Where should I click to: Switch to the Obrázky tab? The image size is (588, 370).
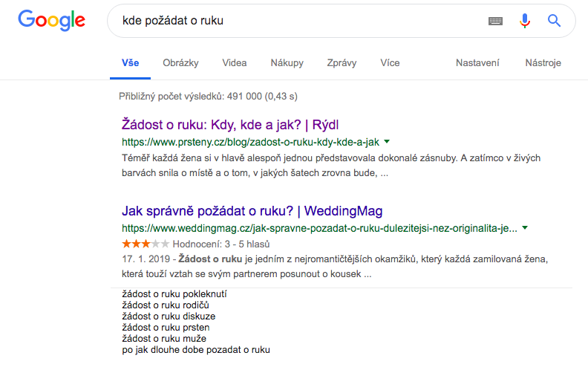180,62
